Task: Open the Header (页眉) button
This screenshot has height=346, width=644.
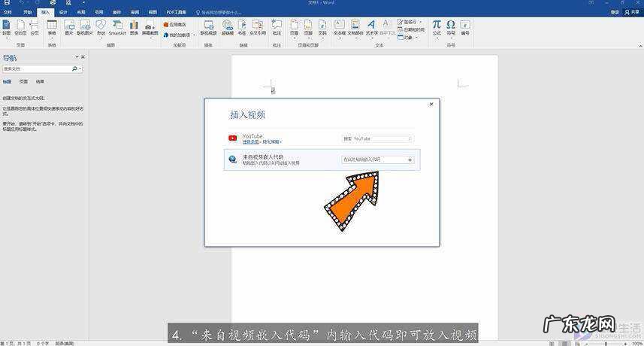Action: tap(294, 28)
